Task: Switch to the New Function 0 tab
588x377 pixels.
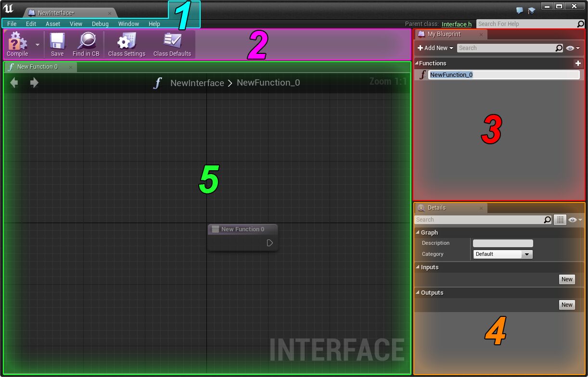Action: [x=38, y=66]
